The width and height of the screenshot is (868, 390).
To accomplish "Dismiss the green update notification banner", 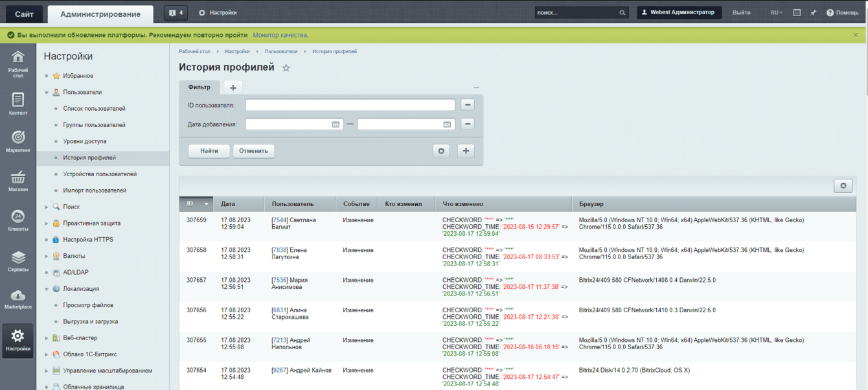I will (856, 35).
